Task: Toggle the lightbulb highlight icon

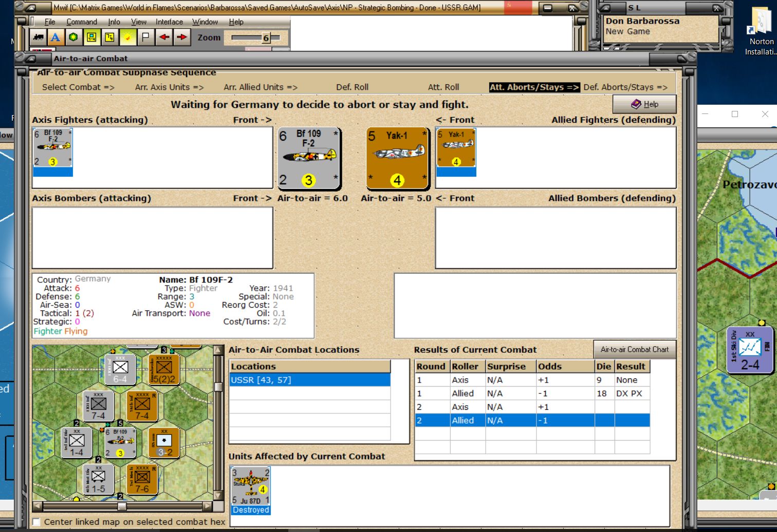Action: [128, 37]
